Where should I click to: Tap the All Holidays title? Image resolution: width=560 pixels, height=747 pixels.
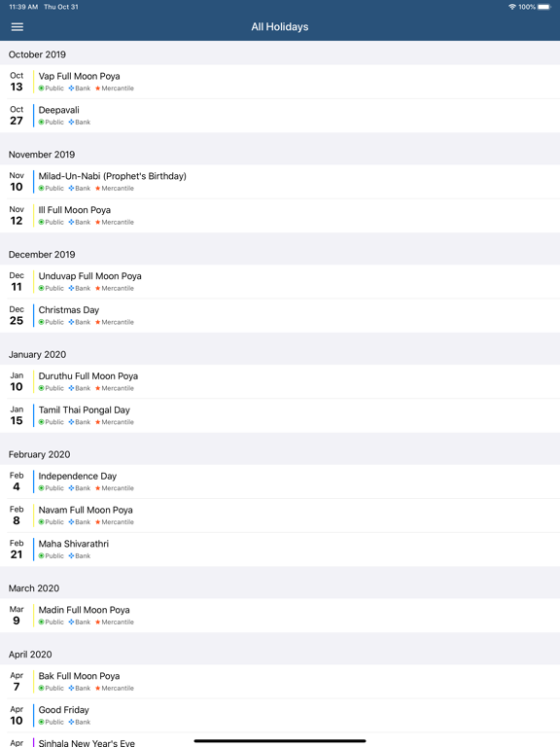280,27
